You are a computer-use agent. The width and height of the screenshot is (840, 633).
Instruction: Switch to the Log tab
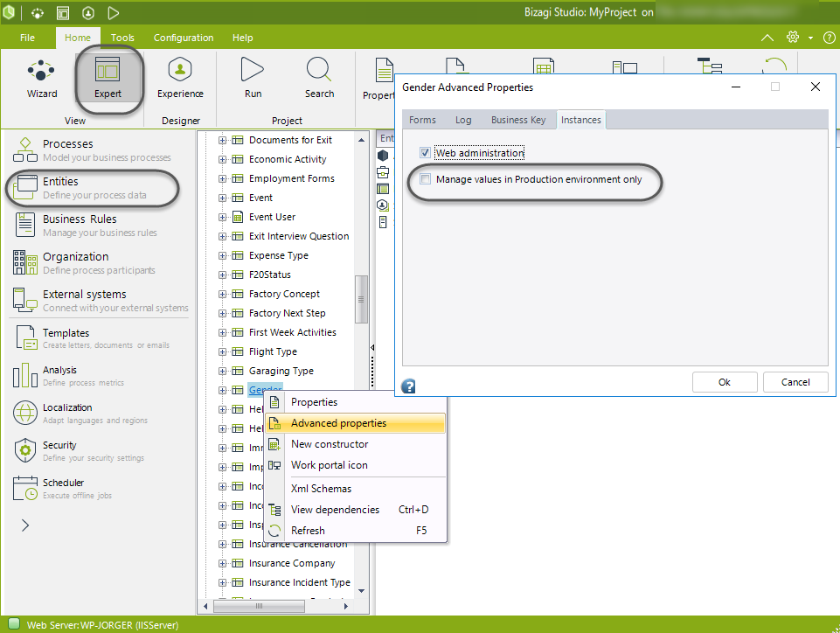point(463,120)
